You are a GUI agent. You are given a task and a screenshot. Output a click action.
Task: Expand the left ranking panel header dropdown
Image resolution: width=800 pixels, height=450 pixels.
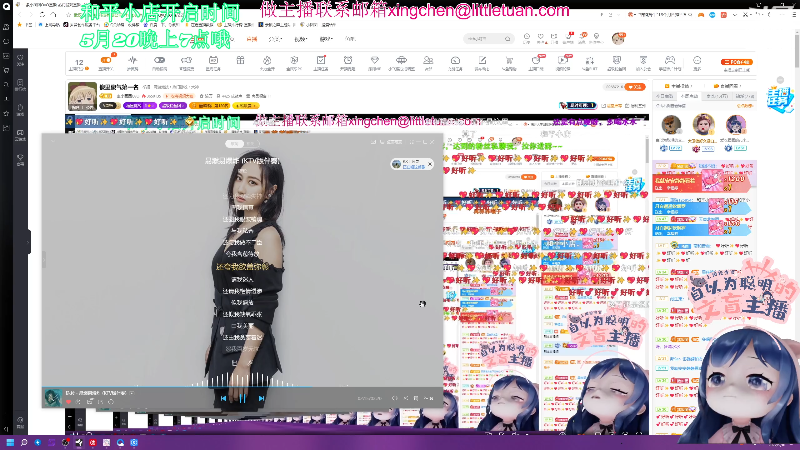tap(679, 86)
